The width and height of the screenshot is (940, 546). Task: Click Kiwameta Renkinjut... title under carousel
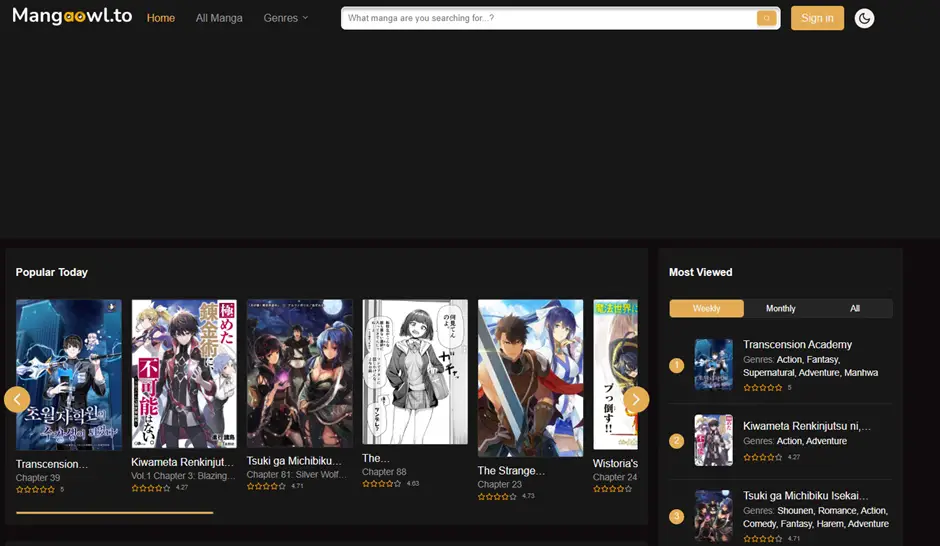pyautogui.click(x=182, y=462)
